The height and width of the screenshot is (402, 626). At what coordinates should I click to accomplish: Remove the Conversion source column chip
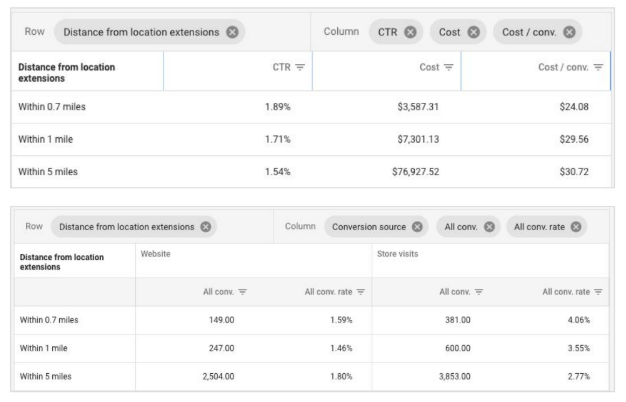click(420, 226)
